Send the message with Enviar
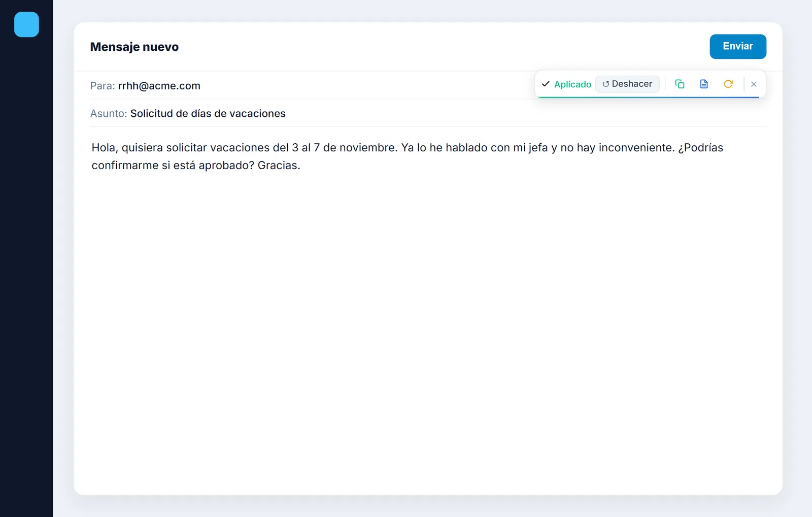This screenshot has height=517, width=812. pos(738,46)
